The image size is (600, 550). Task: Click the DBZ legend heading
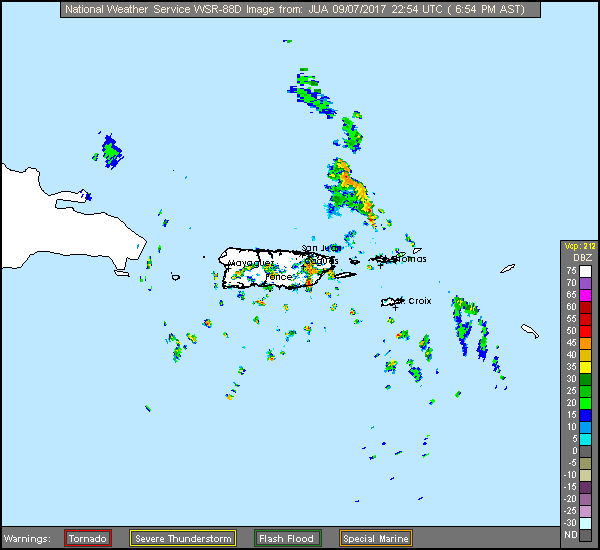point(582,258)
